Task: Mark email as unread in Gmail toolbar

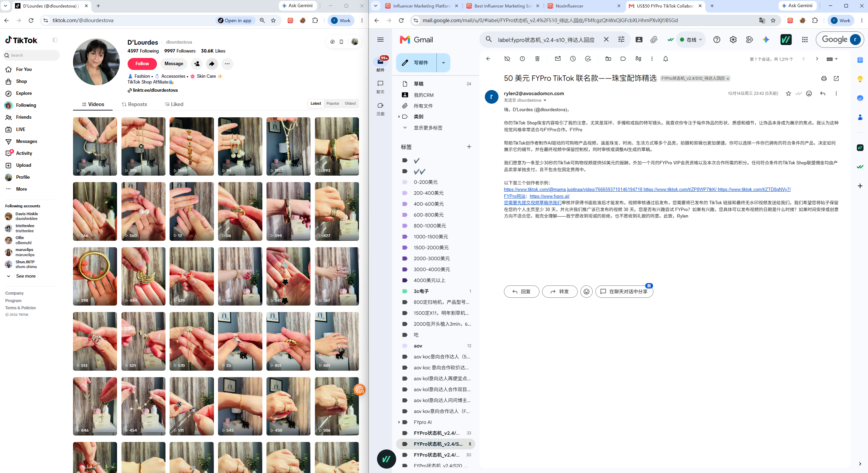Action: coord(558,59)
